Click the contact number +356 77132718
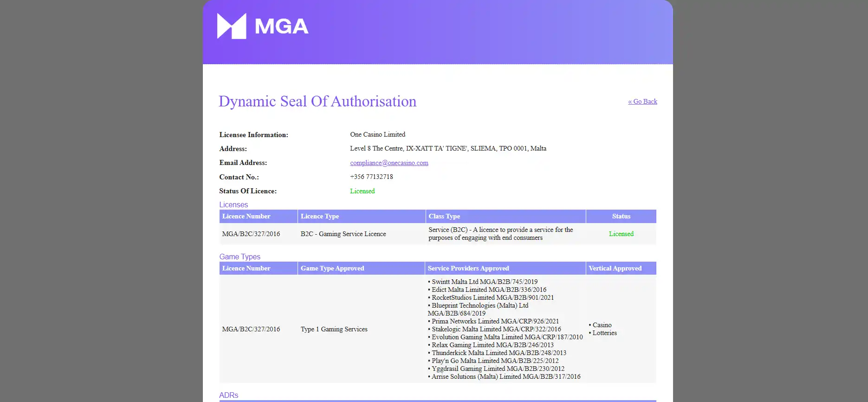868x402 pixels. click(371, 177)
